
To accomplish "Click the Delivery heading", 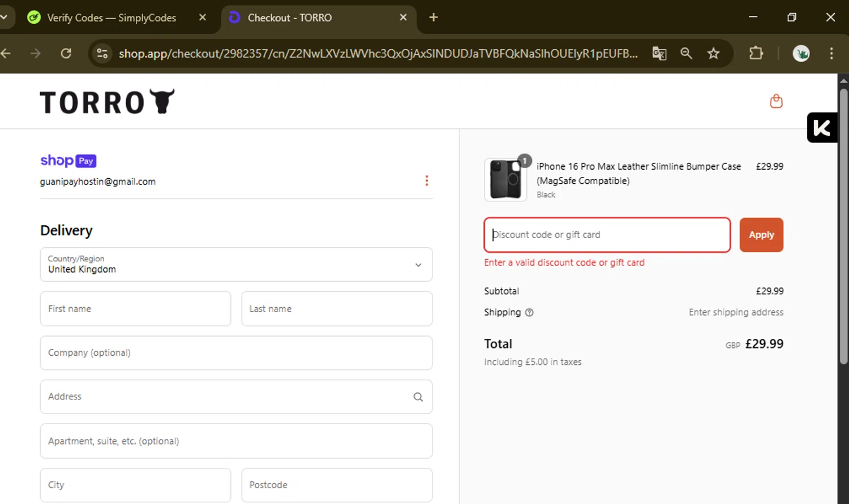I will click(66, 231).
